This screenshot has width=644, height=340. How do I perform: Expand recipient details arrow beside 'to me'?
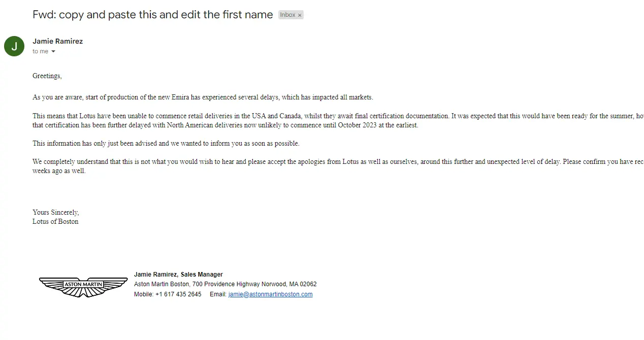(53, 51)
